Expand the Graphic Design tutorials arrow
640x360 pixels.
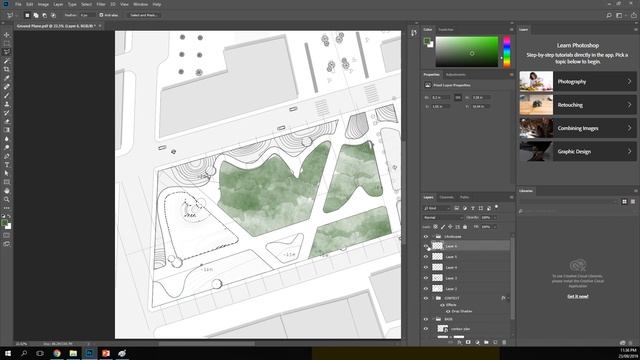[629, 151]
